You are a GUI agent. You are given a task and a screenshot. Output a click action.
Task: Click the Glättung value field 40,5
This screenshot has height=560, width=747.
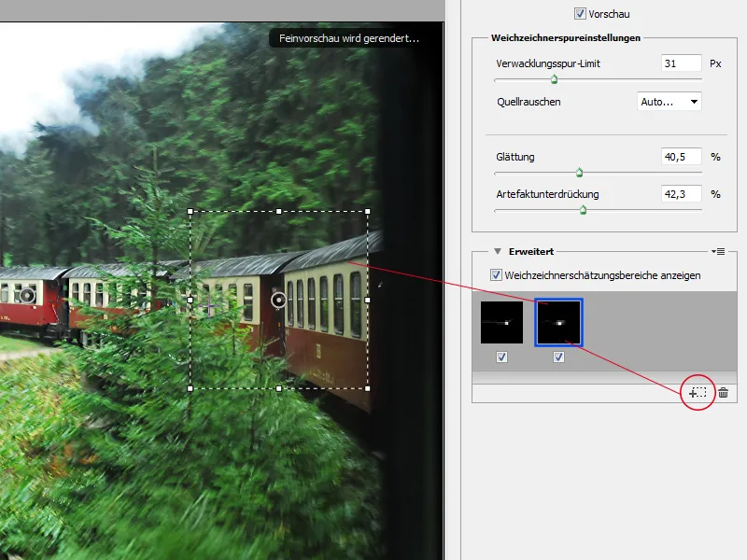[682, 157]
